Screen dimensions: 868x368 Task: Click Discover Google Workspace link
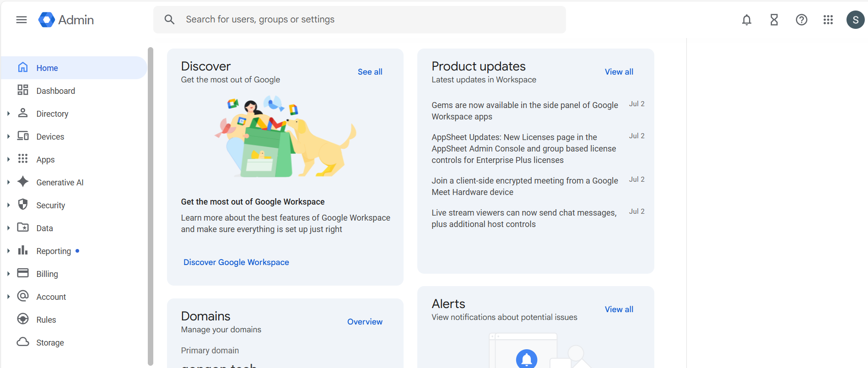pos(236,262)
